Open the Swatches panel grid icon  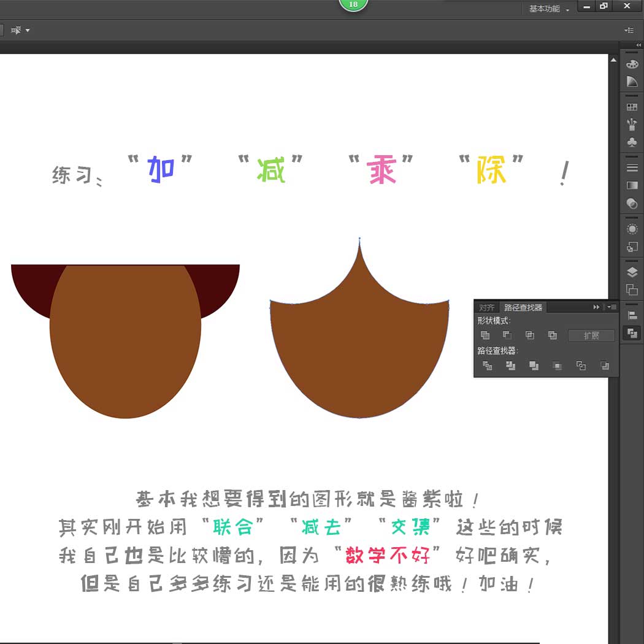pyautogui.click(x=632, y=107)
